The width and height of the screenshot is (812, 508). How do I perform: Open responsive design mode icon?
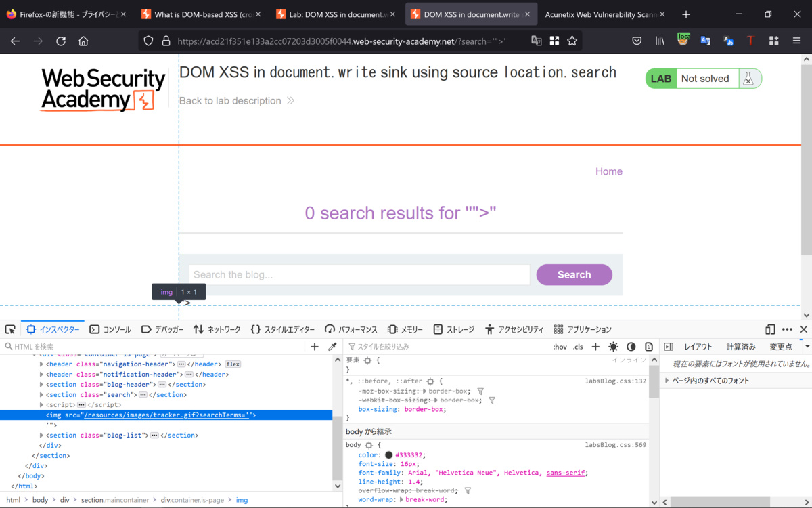(x=770, y=329)
